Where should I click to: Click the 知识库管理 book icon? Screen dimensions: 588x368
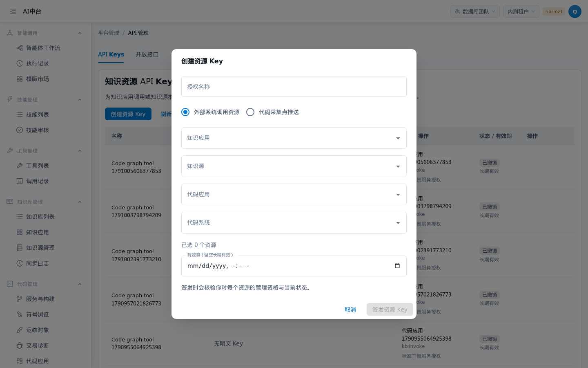10,202
